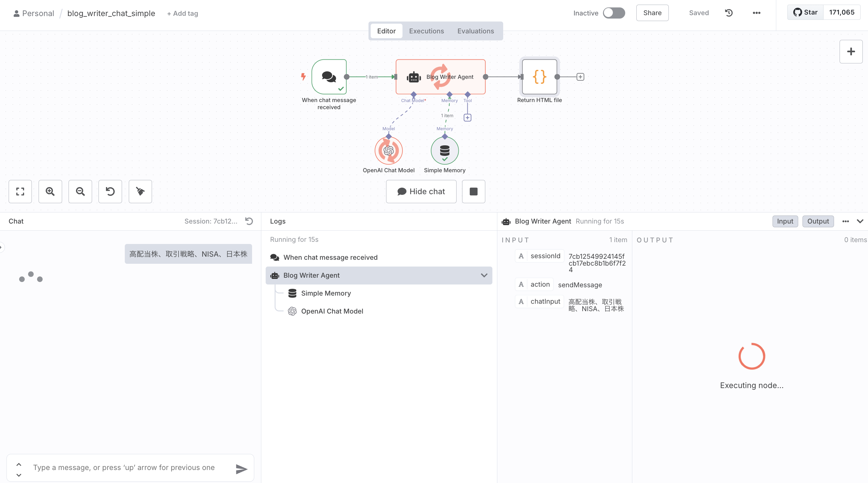
Task: Reset the chat session
Action: tap(249, 221)
